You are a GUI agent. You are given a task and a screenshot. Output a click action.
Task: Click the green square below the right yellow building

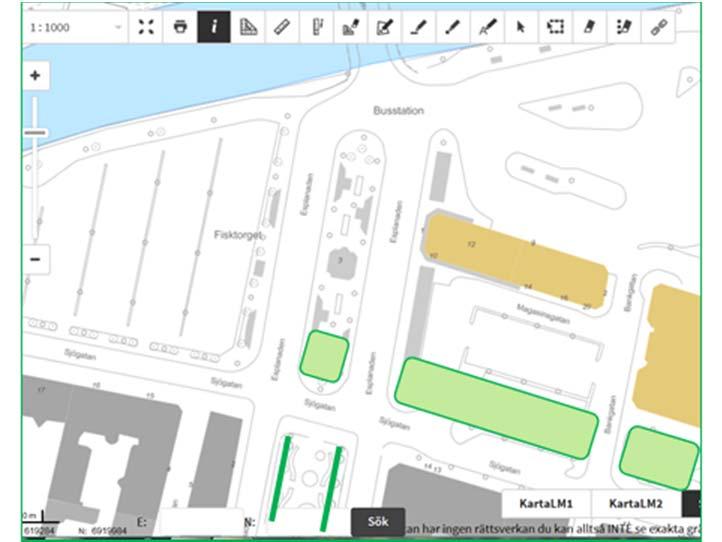click(x=659, y=458)
